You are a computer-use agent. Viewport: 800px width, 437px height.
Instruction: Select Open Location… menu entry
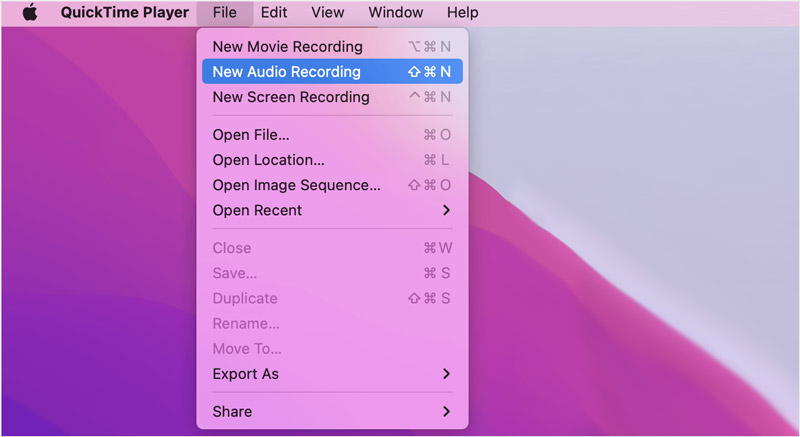332,160
